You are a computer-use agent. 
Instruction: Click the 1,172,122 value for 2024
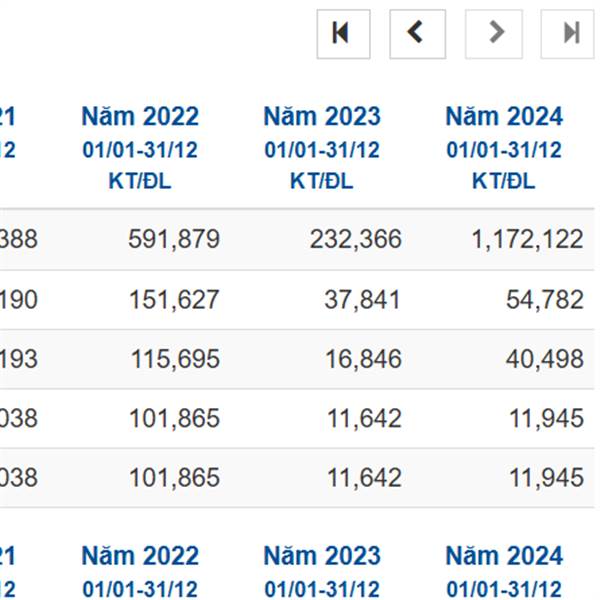tap(528, 239)
